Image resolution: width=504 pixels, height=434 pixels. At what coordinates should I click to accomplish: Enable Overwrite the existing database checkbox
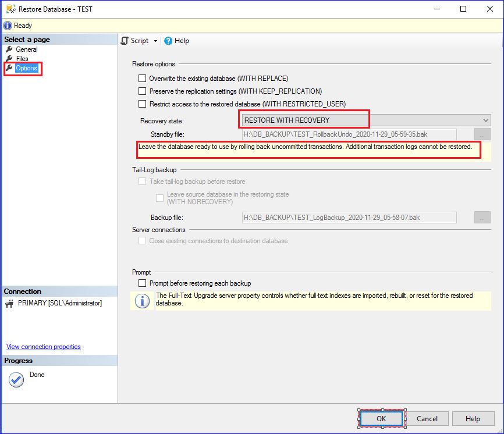coord(142,78)
